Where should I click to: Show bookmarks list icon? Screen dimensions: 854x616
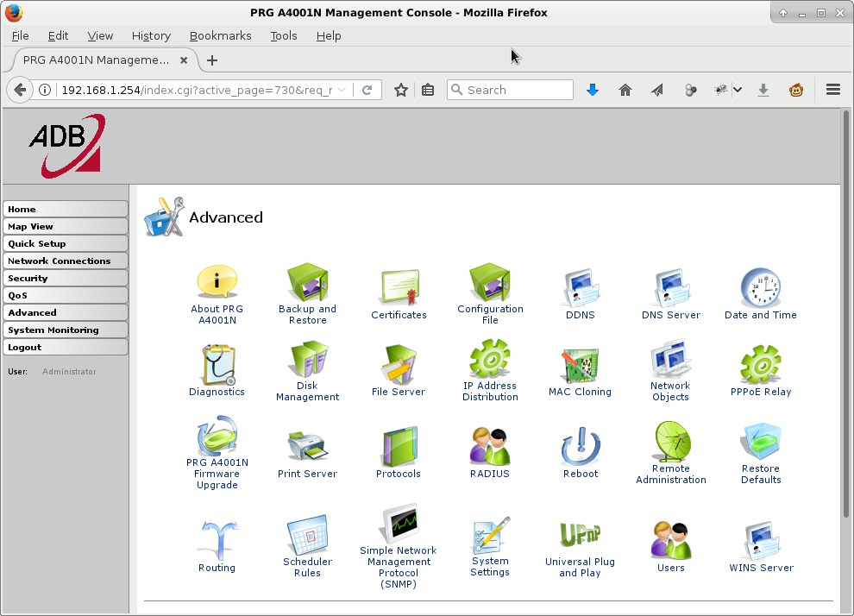click(x=428, y=90)
